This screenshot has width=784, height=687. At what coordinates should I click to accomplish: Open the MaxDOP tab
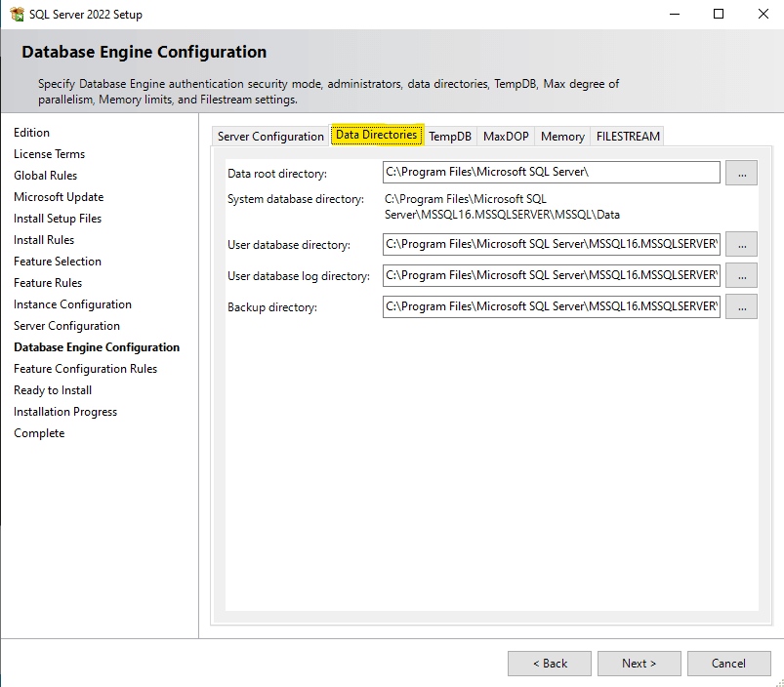coord(506,137)
